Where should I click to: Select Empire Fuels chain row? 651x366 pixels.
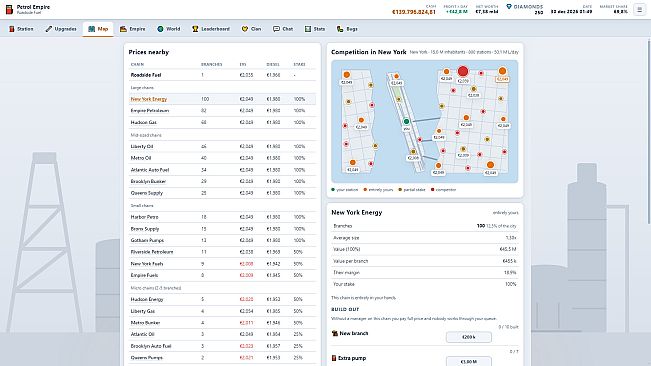pyautogui.click(x=222, y=275)
